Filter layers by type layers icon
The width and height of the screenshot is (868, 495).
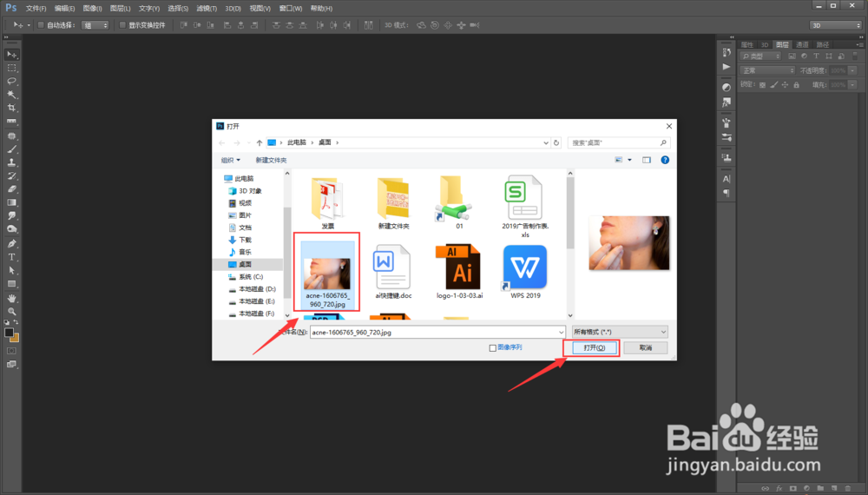tap(817, 56)
